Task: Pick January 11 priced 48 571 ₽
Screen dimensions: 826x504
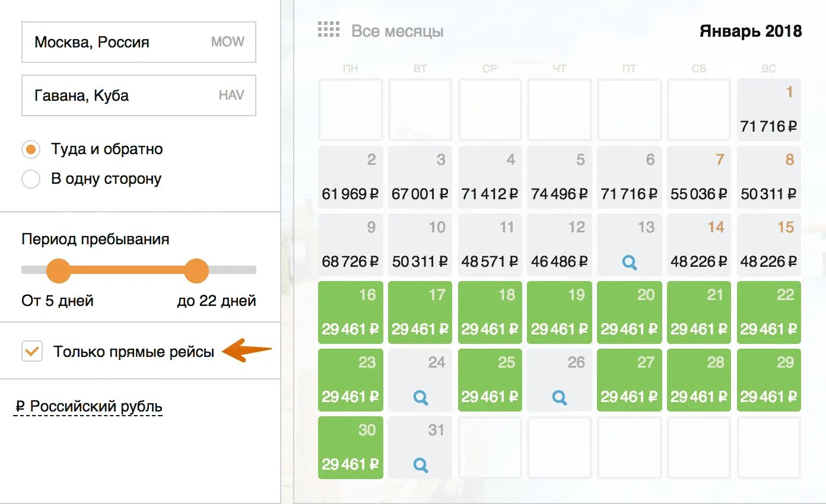Action: click(490, 245)
